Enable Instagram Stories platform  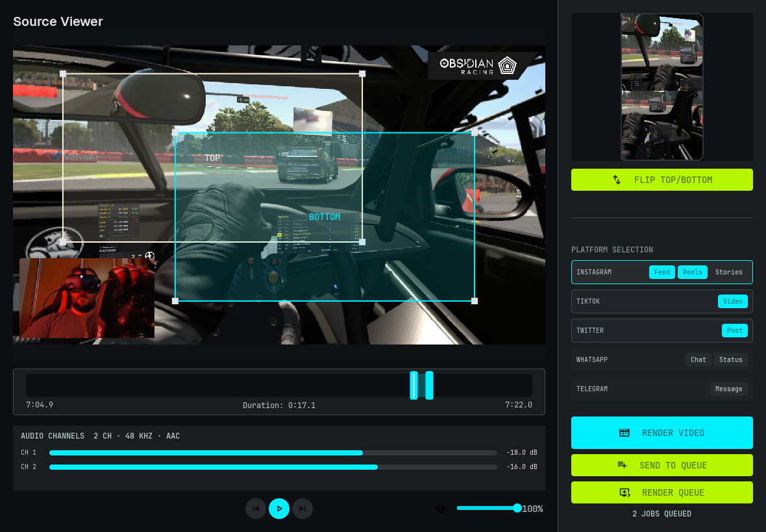728,272
